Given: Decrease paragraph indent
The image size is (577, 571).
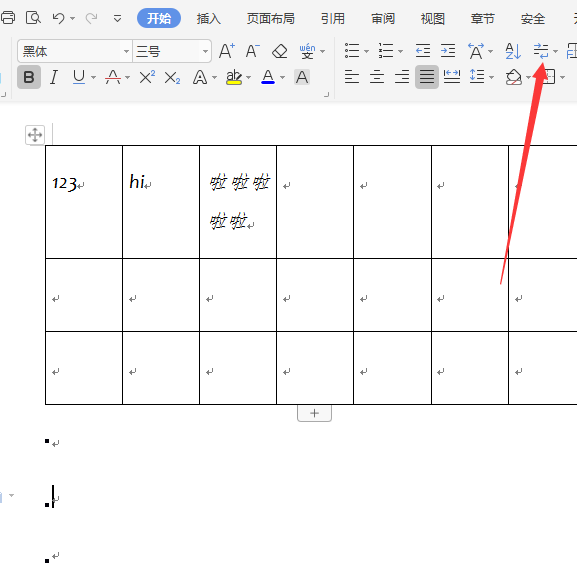Looking at the screenshot, I should pos(423,51).
